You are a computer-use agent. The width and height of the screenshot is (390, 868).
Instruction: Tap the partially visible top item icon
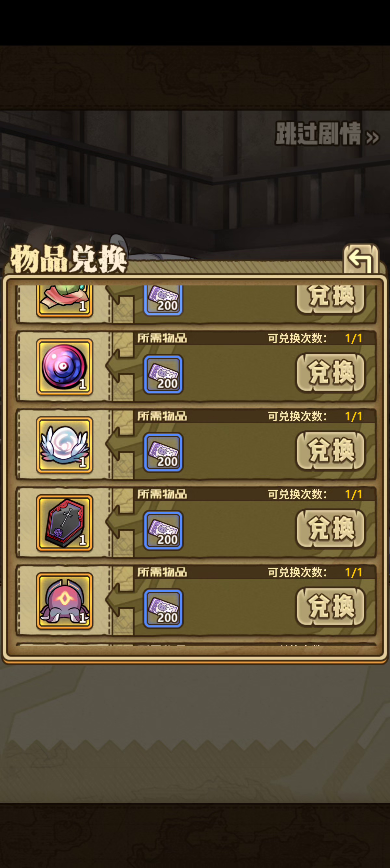coord(64,301)
